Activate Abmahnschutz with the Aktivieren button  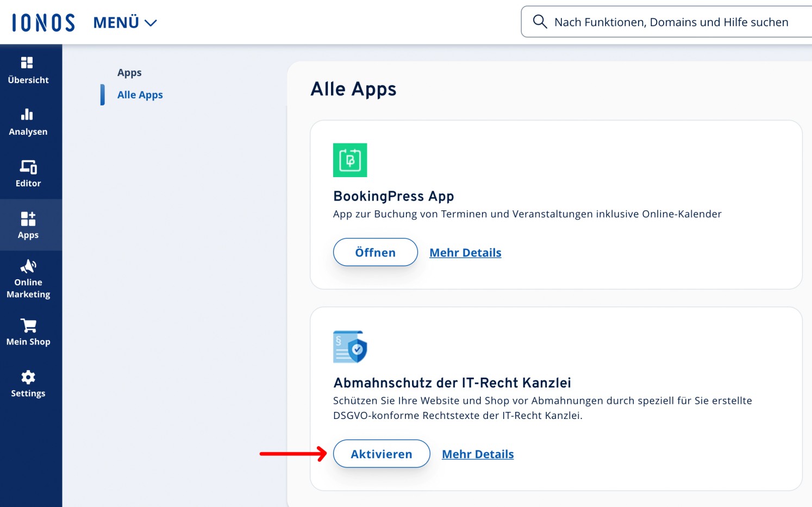[381, 454]
